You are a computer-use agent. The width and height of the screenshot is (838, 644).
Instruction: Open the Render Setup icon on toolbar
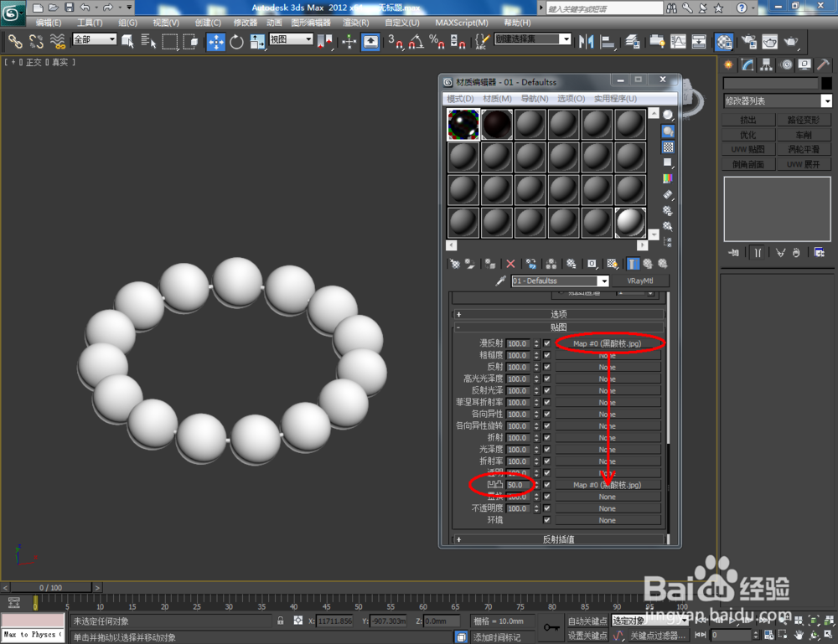pyautogui.click(x=748, y=42)
